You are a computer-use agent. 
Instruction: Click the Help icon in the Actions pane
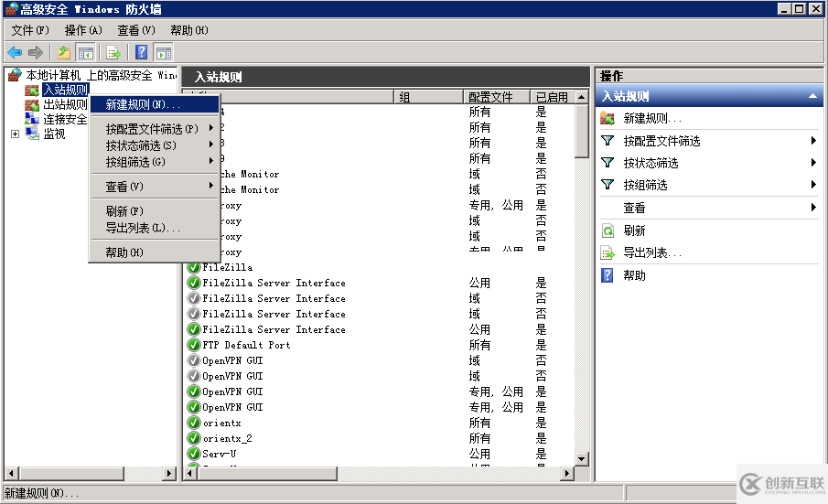pyautogui.click(x=608, y=275)
